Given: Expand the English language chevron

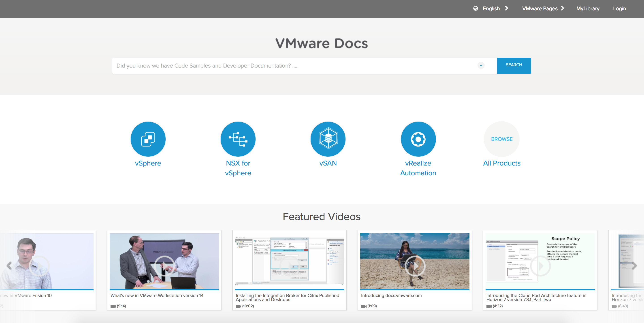Looking at the screenshot, I should tap(507, 8).
